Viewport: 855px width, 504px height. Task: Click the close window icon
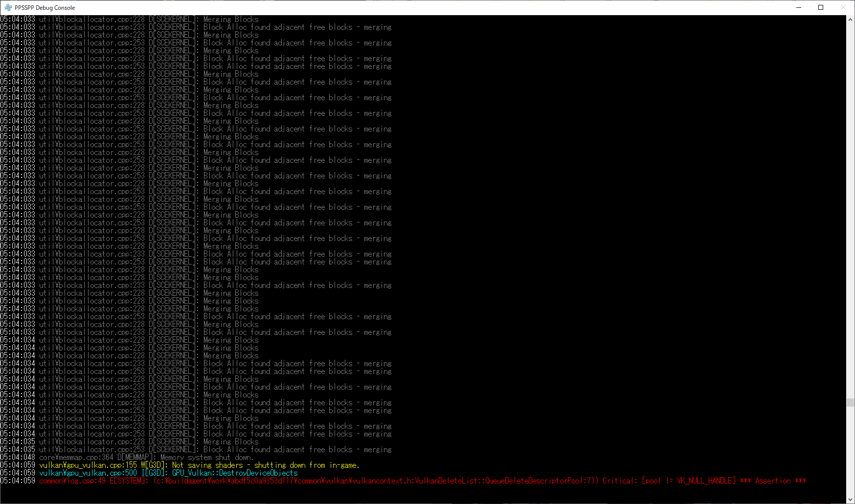843,7
